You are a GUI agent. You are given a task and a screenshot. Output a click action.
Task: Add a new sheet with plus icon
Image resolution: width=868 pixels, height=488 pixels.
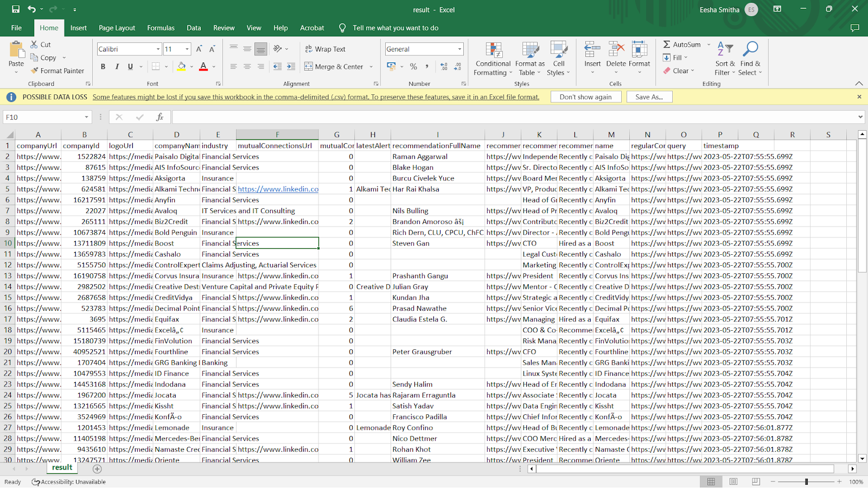tap(97, 469)
